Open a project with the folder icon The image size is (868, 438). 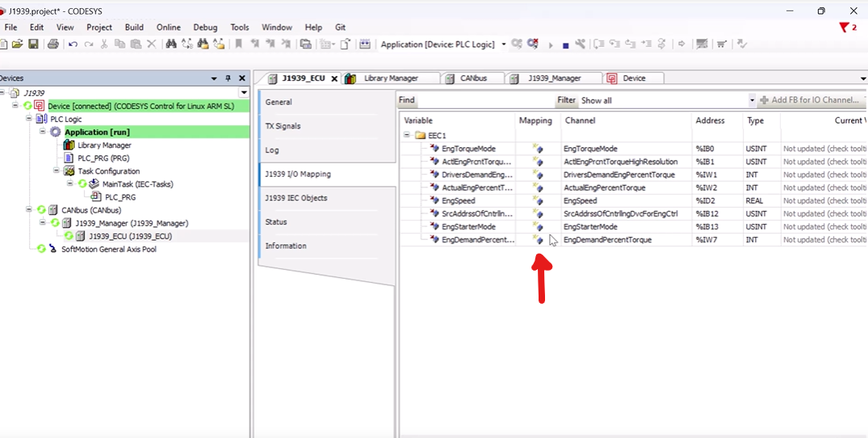(17, 44)
